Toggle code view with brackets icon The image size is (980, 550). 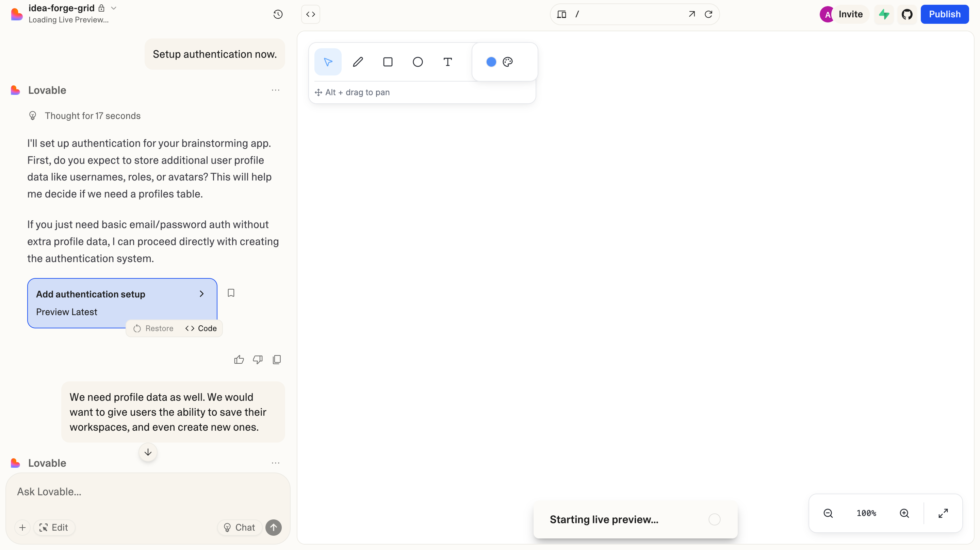click(x=310, y=14)
